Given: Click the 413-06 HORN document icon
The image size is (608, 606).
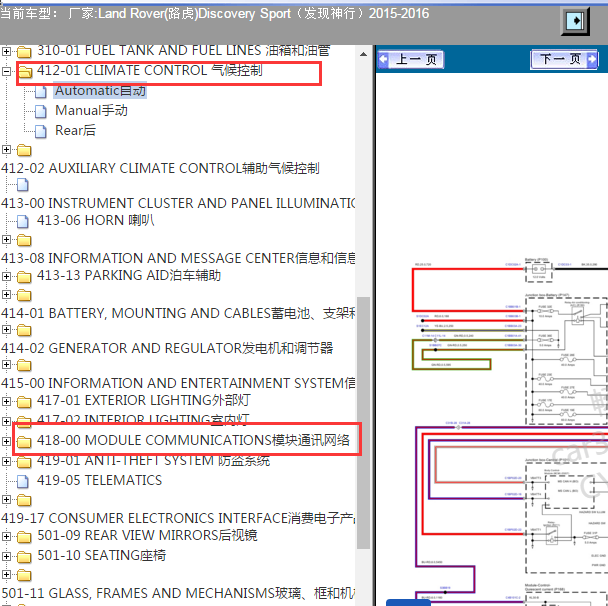Looking at the screenshot, I should 23,222.
